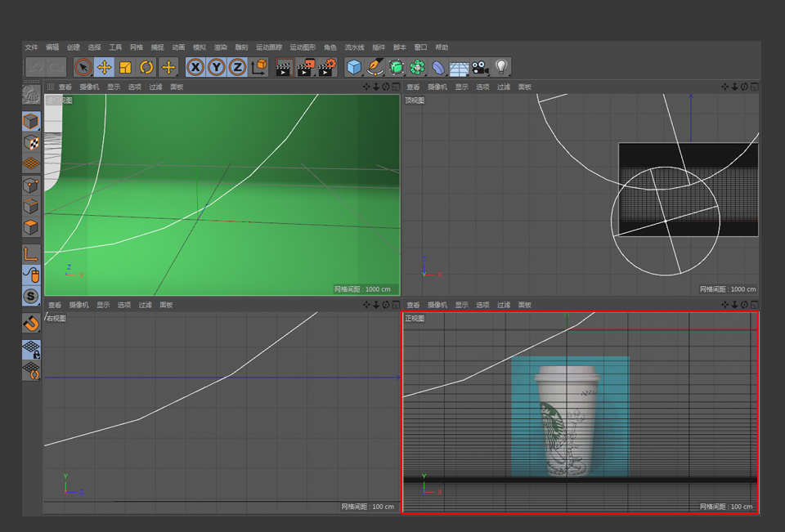Open the purple deformer icon
The image size is (785, 532).
438,67
